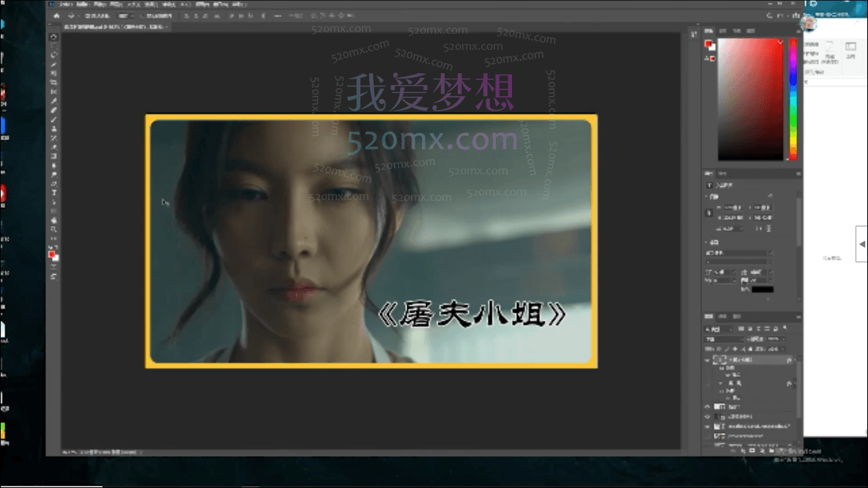The width and height of the screenshot is (868, 488).
Task: Switch to the Swatches tab in Color panel
Action: [x=722, y=31]
